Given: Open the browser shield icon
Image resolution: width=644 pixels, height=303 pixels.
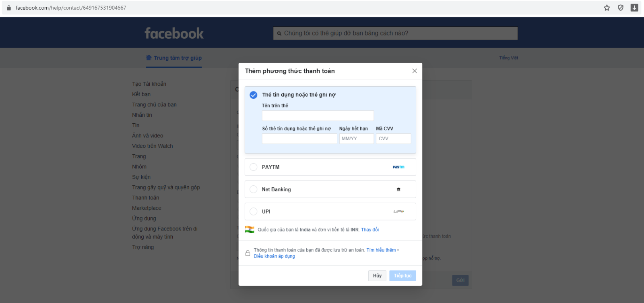Looking at the screenshot, I should click(x=621, y=8).
